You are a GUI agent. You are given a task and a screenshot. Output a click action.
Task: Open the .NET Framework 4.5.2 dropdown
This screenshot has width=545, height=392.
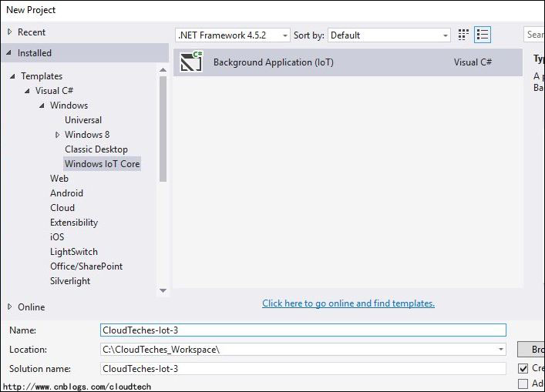click(233, 35)
